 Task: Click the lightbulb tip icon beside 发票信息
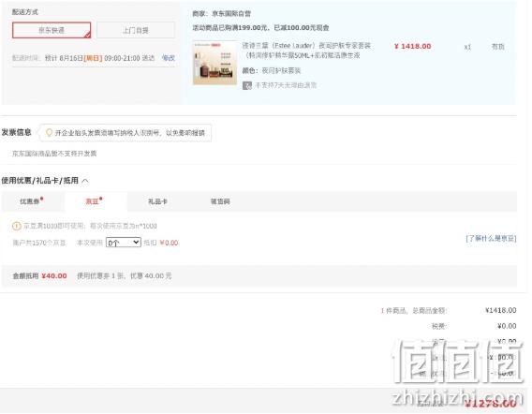tap(50, 132)
